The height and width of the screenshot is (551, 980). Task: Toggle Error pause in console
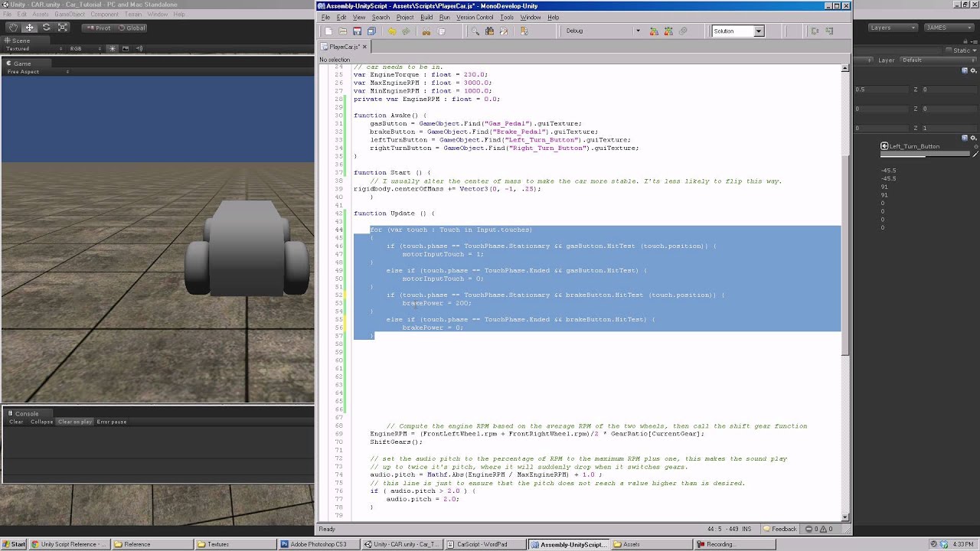112,422
